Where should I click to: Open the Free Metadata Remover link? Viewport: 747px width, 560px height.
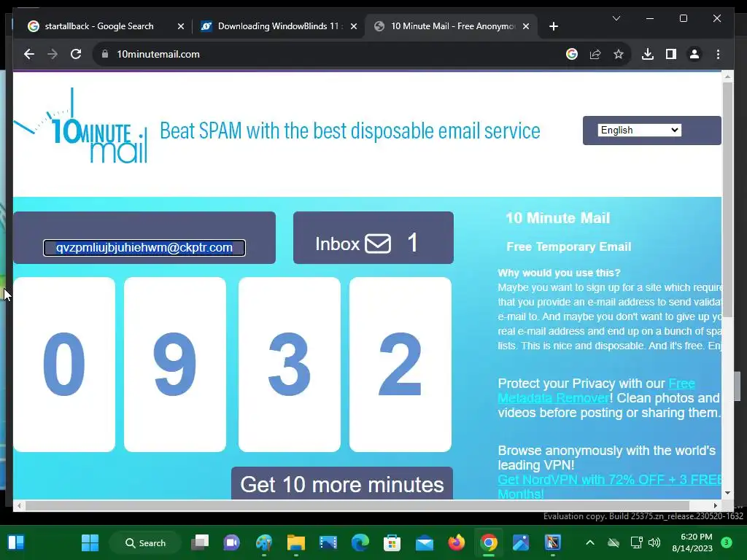click(596, 391)
